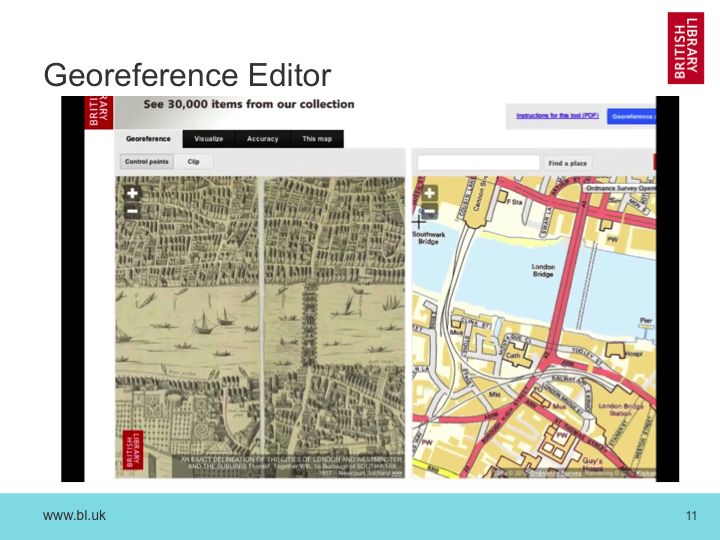
Task: Focus the place search text field
Action: coord(477,162)
